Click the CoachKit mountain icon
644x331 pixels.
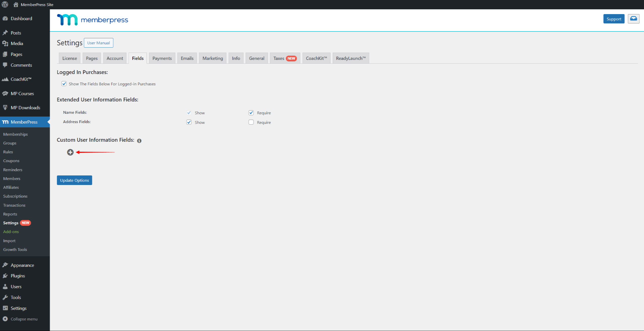pos(5,79)
